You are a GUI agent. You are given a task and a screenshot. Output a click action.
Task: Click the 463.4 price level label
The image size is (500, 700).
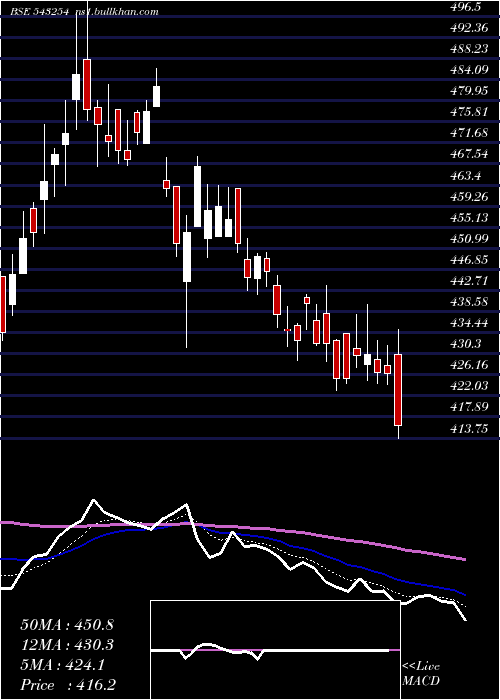tap(466, 175)
